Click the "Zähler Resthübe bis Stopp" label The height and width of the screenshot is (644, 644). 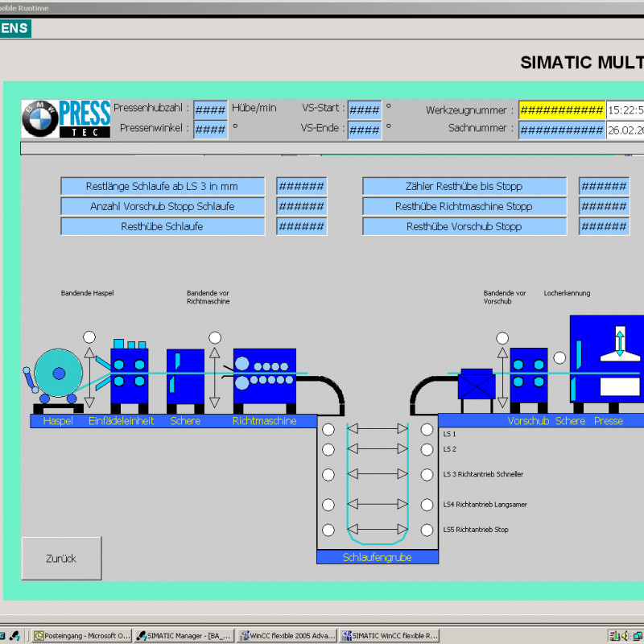point(464,186)
